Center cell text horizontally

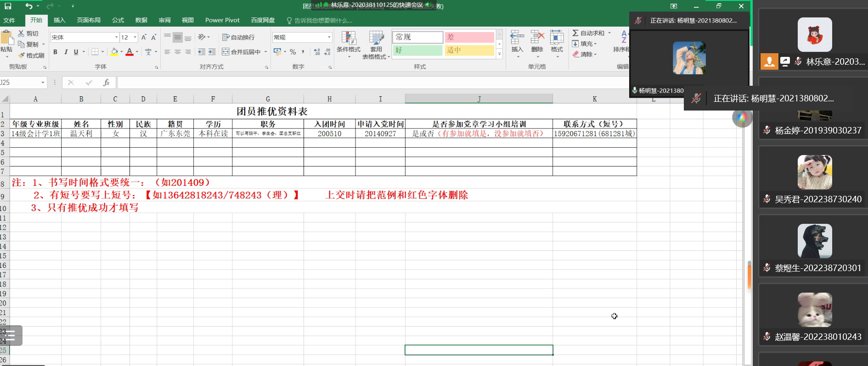pos(178,52)
